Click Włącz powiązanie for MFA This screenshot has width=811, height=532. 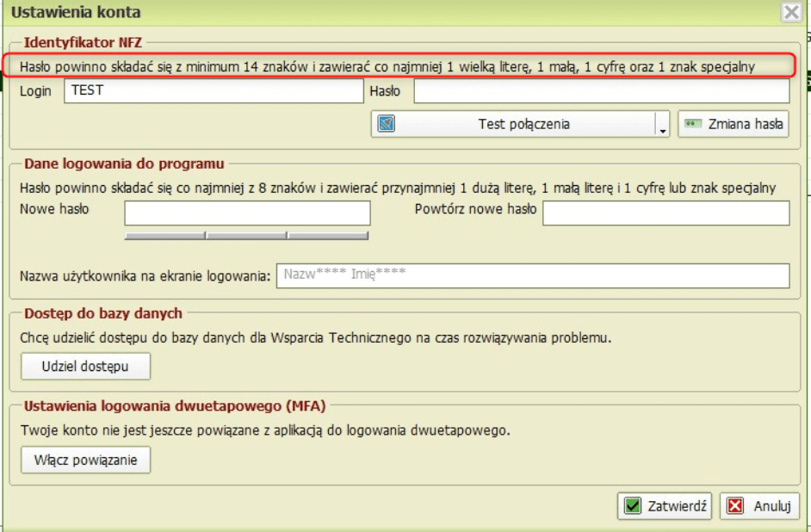pyautogui.click(x=85, y=460)
